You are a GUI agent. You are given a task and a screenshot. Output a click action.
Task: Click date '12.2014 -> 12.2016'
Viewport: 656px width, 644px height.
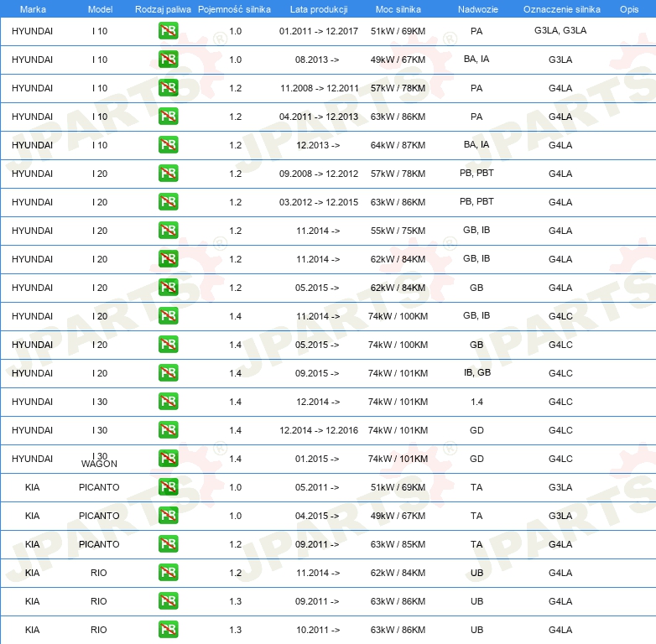[319, 430]
